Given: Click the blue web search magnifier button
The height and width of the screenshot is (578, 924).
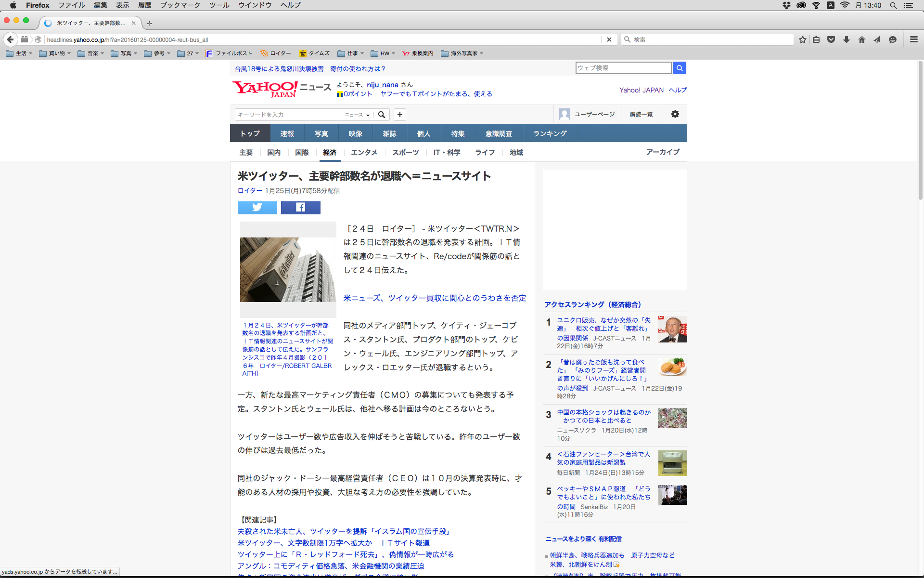Looking at the screenshot, I should point(679,68).
